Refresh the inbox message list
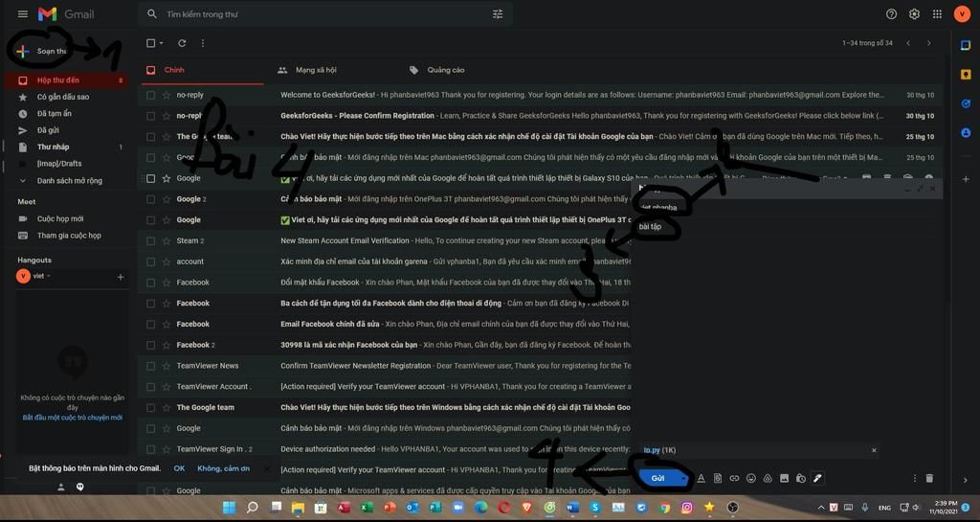The width and height of the screenshot is (980, 522). pyautogui.click(x=182, y=43)
